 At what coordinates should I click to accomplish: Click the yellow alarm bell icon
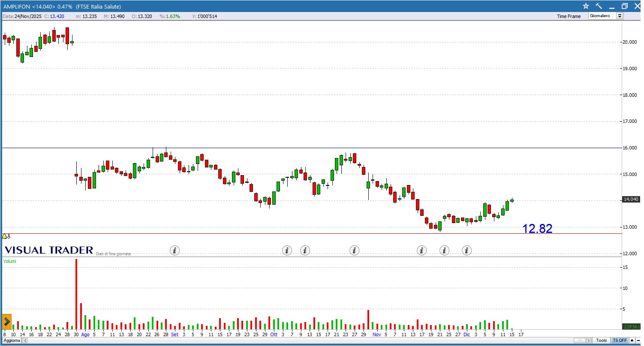coord(5,236)
